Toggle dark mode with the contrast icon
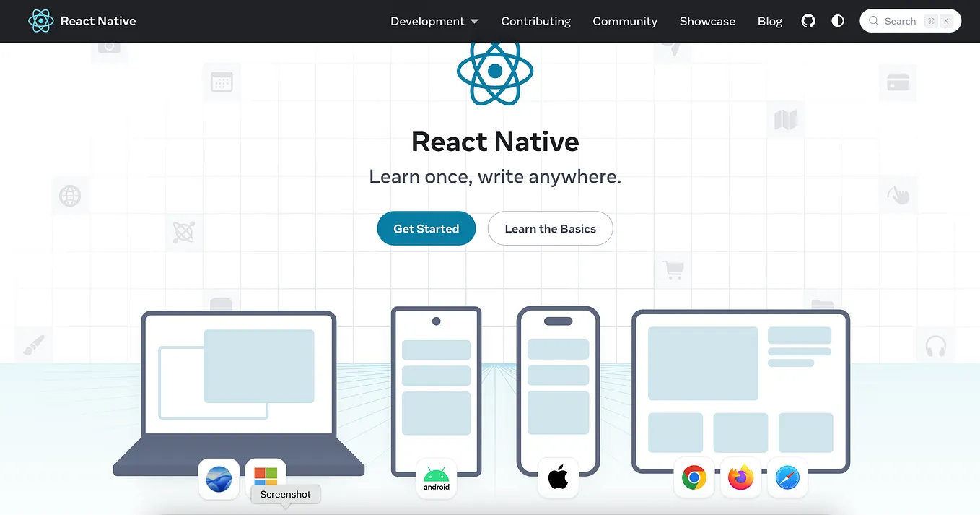The width and height of the screenshot is (980, 515). coord(837,21)
